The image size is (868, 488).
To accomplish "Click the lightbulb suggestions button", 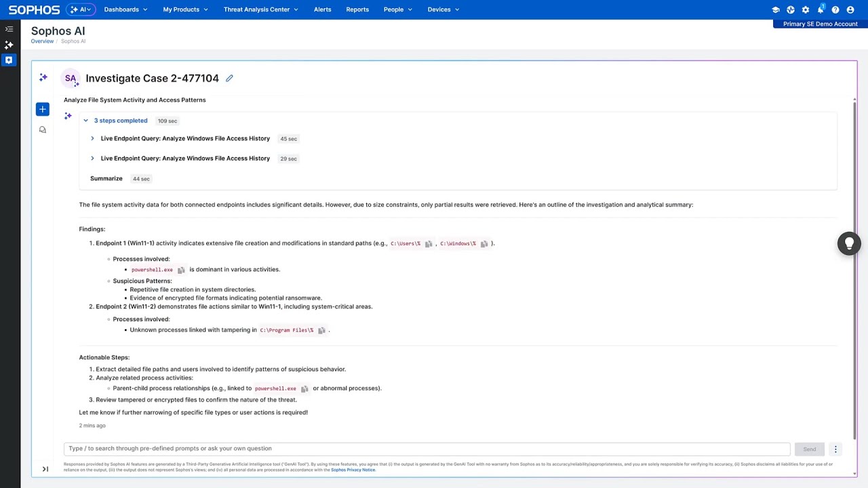I will [849, 244].
